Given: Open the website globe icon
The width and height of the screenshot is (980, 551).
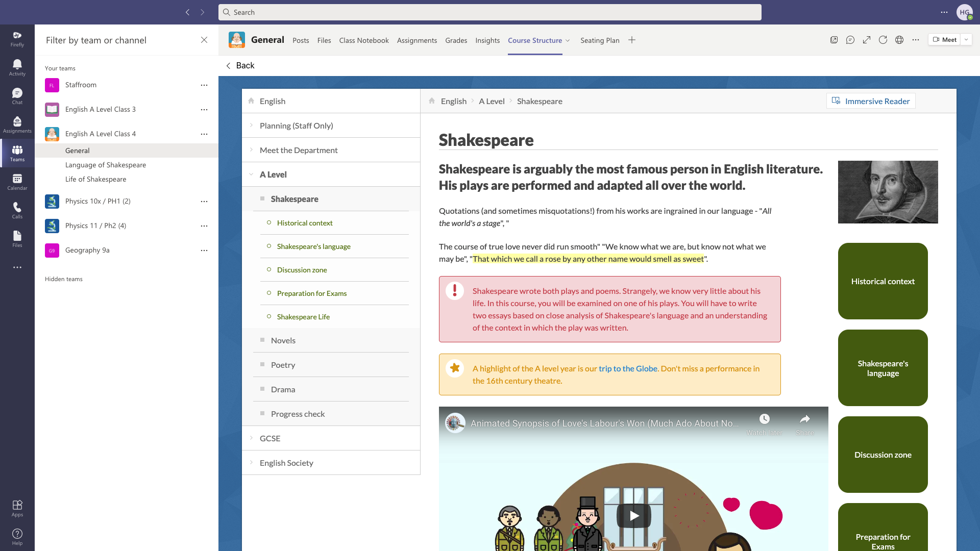Looking at the screenshot, I should tap(899, 40).
